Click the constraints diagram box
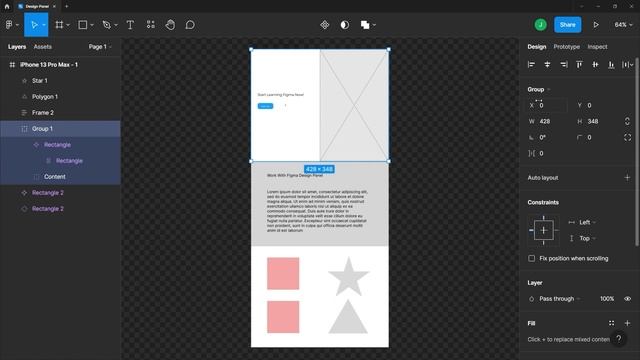The image size is (640, 360). point(543,230)
